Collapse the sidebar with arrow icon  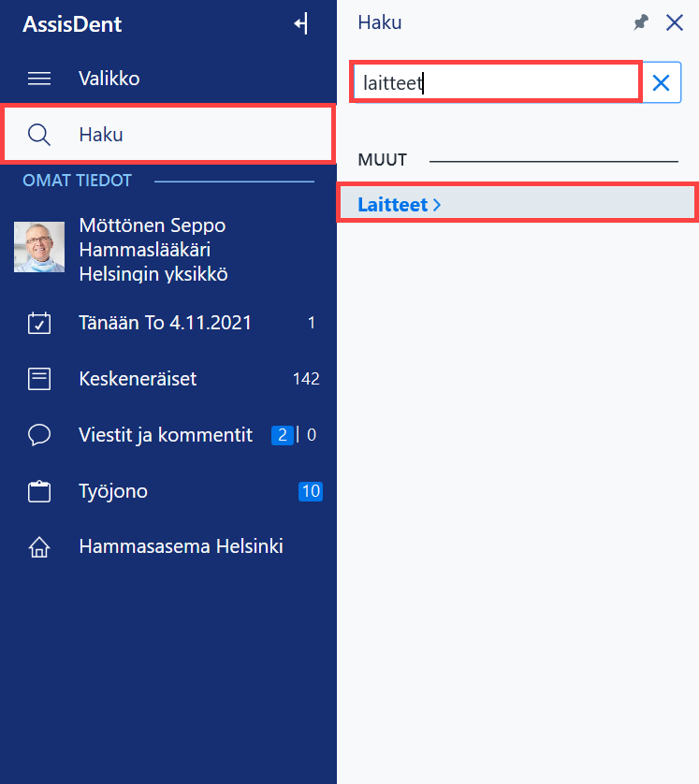coord(301,23)
